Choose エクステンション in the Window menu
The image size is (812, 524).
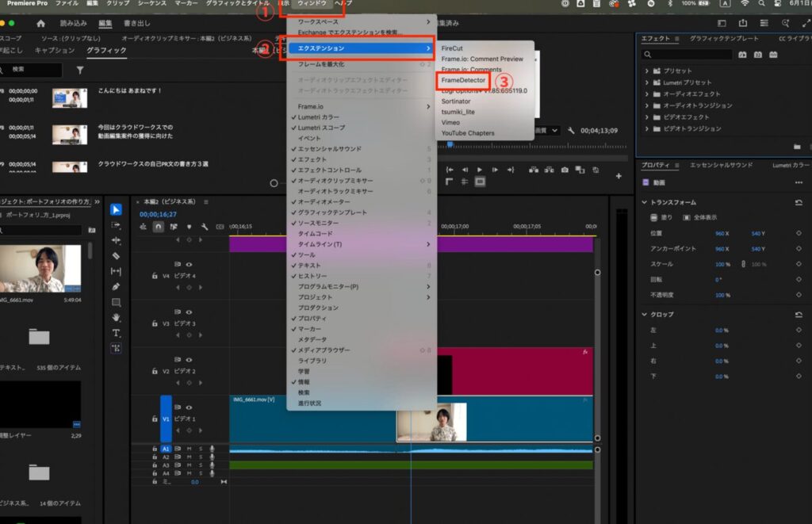pos(362,48)
